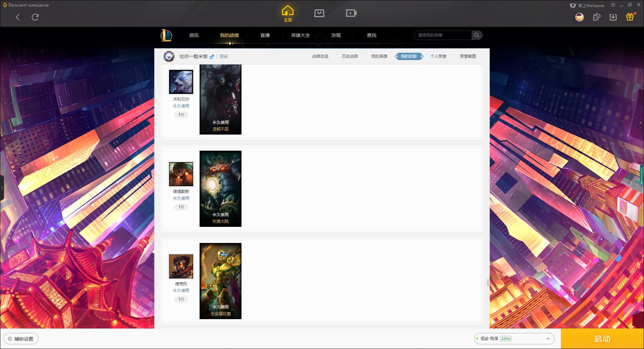Click the skin list scrollbar thumb
Viewport: 644px width, 349px height.
(x=488, y=283)
